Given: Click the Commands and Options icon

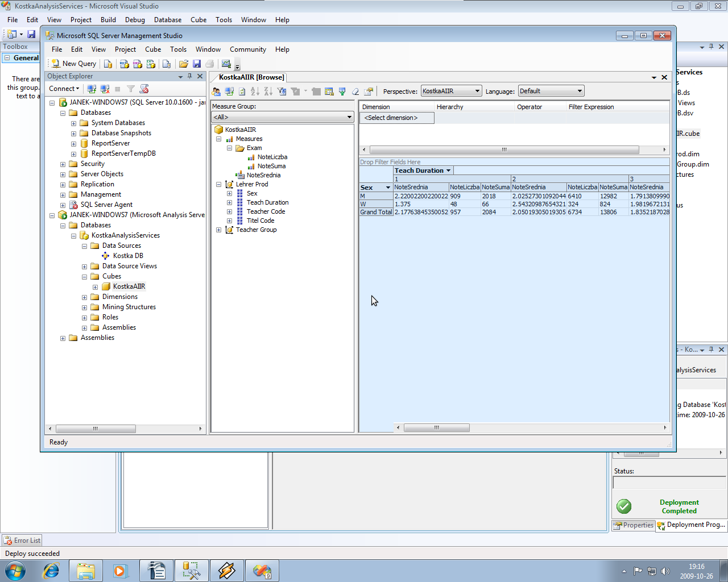Looking at the screenshot, I should coord(369,91).
